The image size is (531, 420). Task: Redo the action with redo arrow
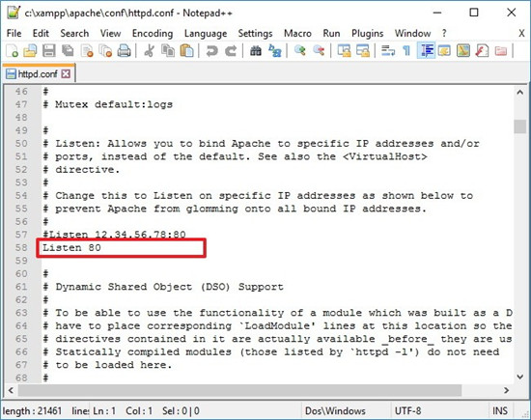231,51
